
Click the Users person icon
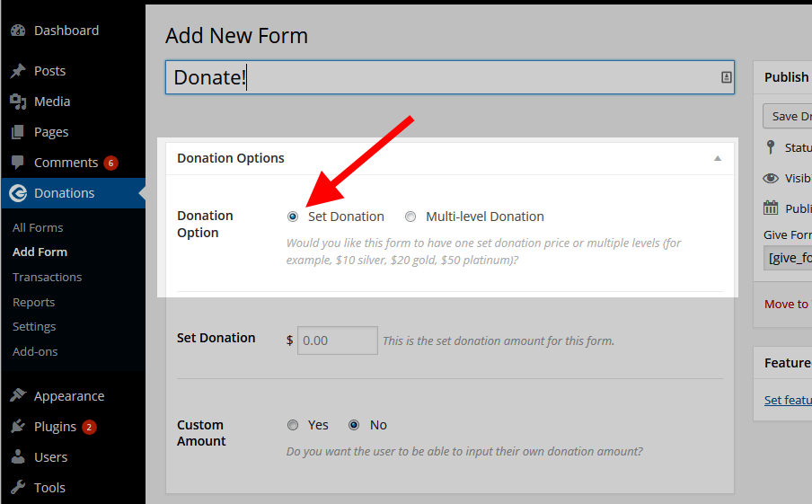[18, 457]
